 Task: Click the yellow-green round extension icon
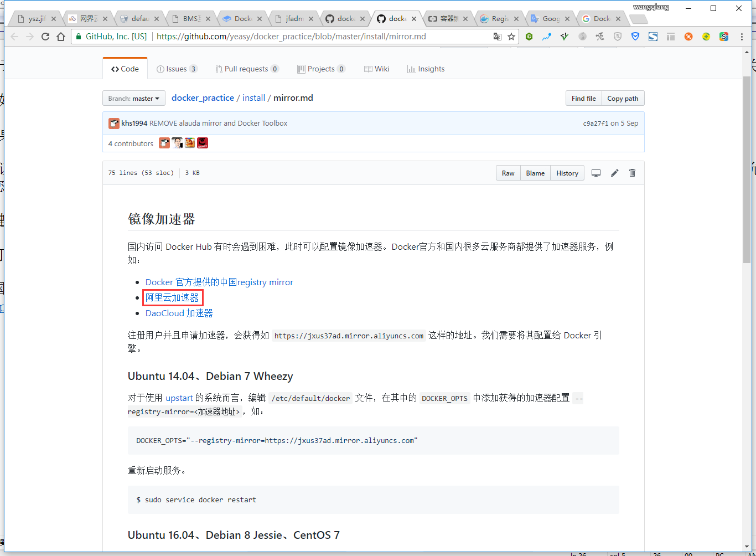point(706,37)
